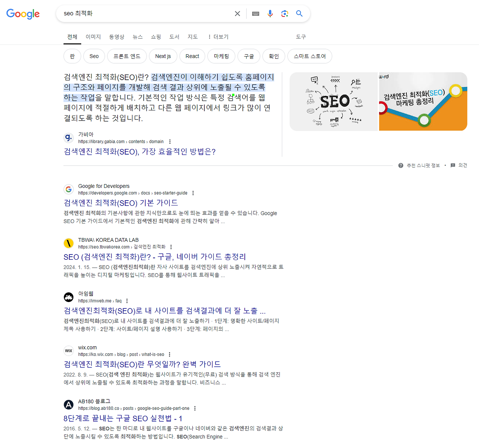The width and height of the screenshot is (479, 448).
Task: Start voice search with the microphone icon
Action: tap(270, 13)
